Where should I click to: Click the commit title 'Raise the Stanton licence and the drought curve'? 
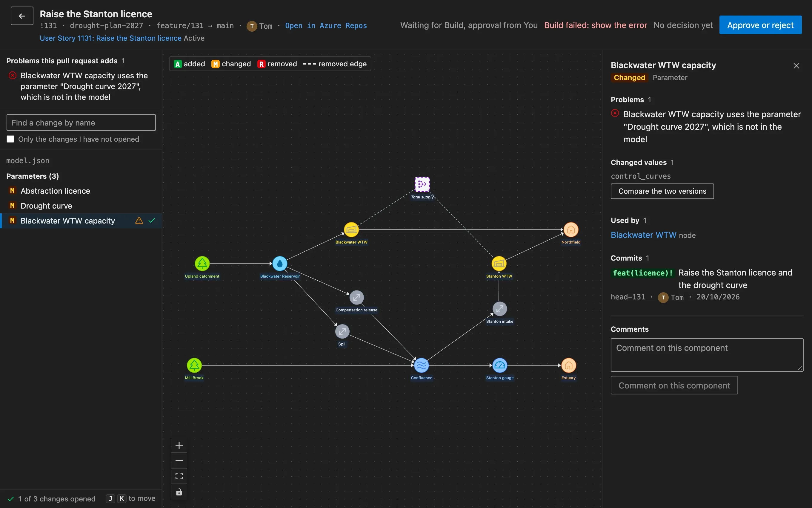tap(735, 279)
